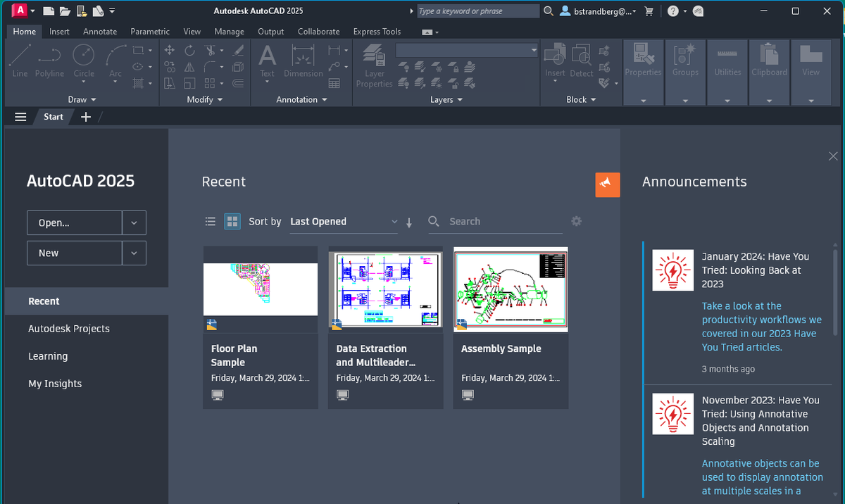
Task: Click the New button
Action: point(75,253)
